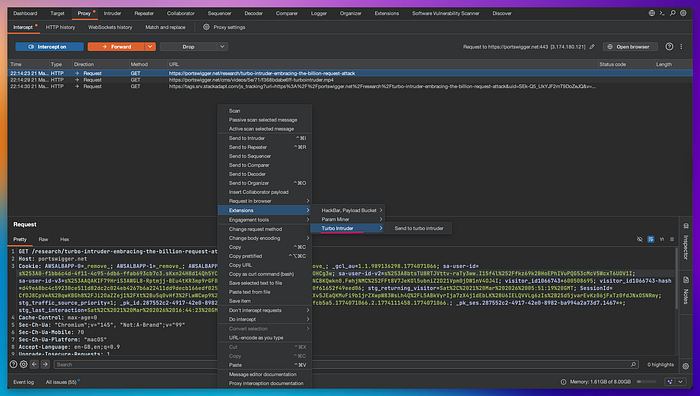The height and width of the screenshot is (396, 700).
Task: Click the previous match left arrow
Action: coord(34,364)
